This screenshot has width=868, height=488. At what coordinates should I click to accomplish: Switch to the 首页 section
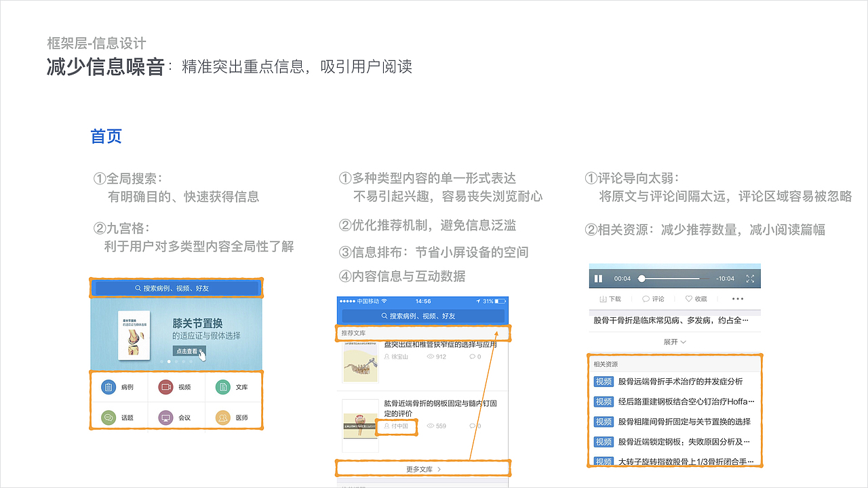(x=106, y=136)
